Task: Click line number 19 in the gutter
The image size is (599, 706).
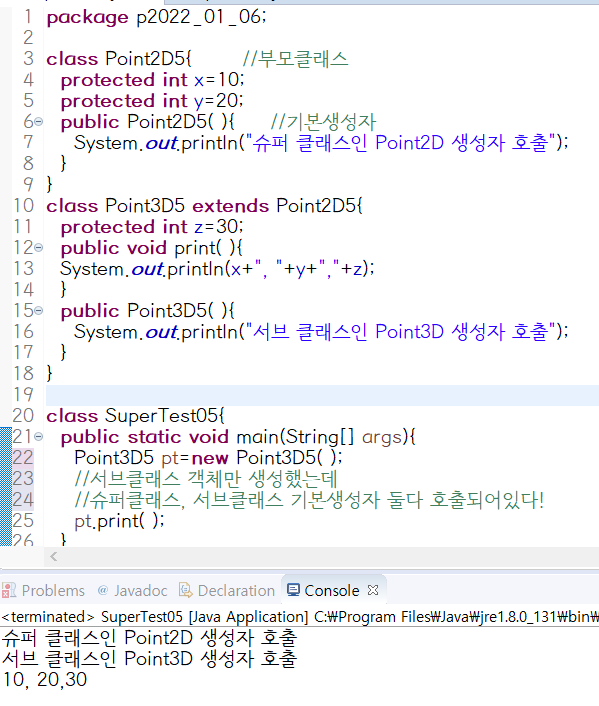Action: tap(23, 394)
